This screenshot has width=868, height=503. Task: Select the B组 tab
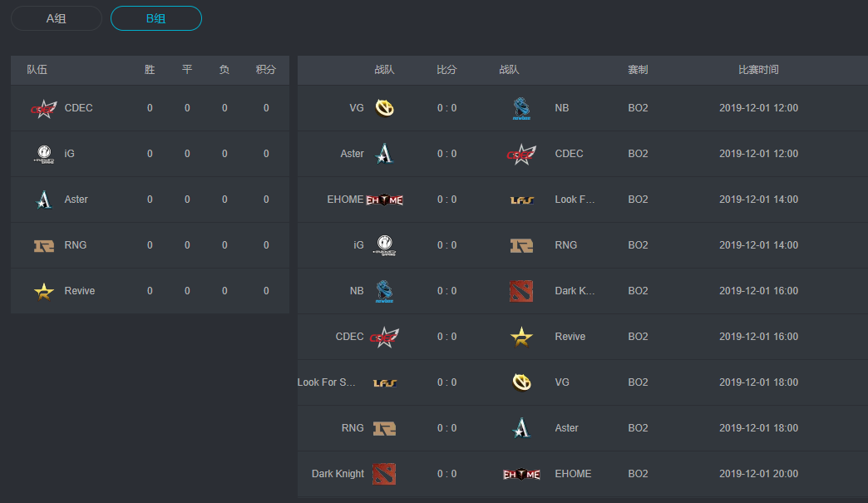click(x=155, y=18)
